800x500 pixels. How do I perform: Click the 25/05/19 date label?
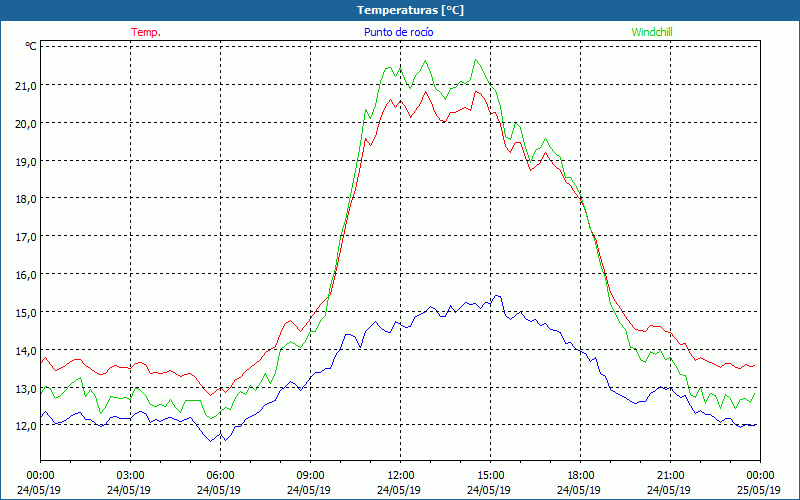(758, 490)
